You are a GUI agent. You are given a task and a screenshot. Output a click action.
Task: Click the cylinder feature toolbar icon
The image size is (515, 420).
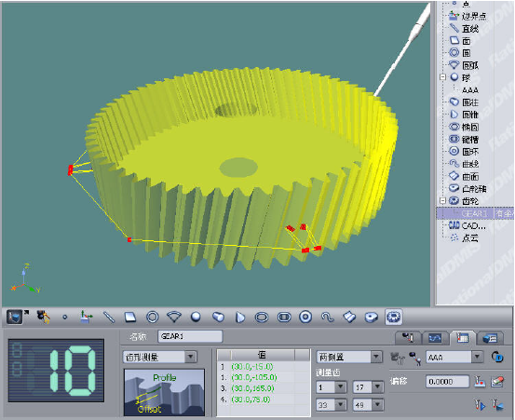click(218, 317)
